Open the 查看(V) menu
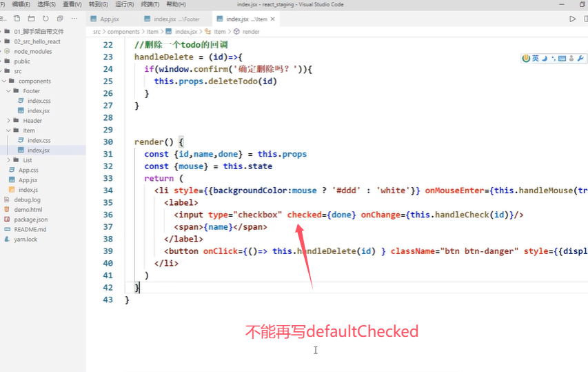 click(72, 5)
